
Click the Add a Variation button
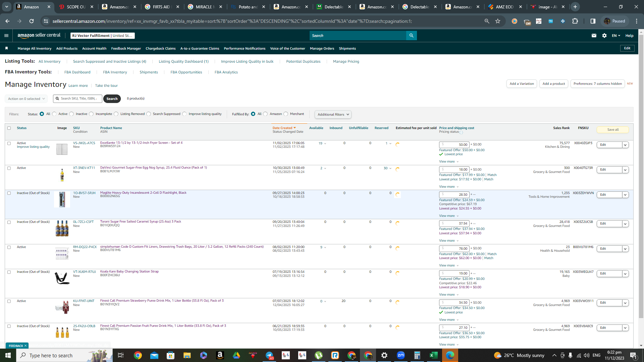point(522,84)
